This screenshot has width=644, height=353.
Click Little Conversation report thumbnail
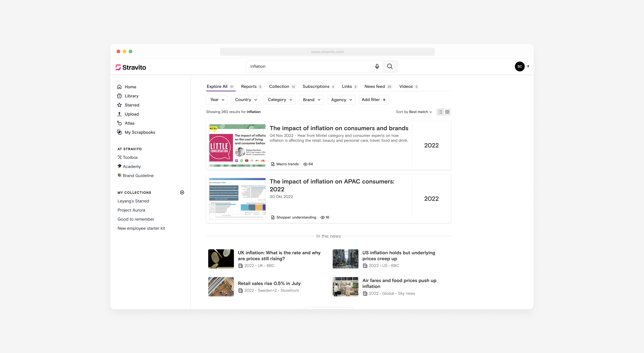tap(237, 145)
